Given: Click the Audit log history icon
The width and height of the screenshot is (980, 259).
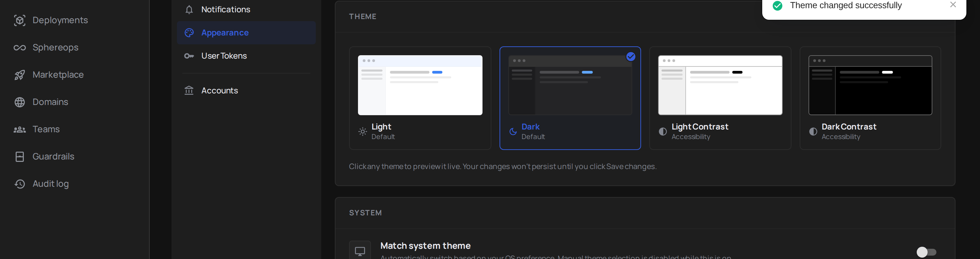Looking at the screenshot, I should pos(20,184).
